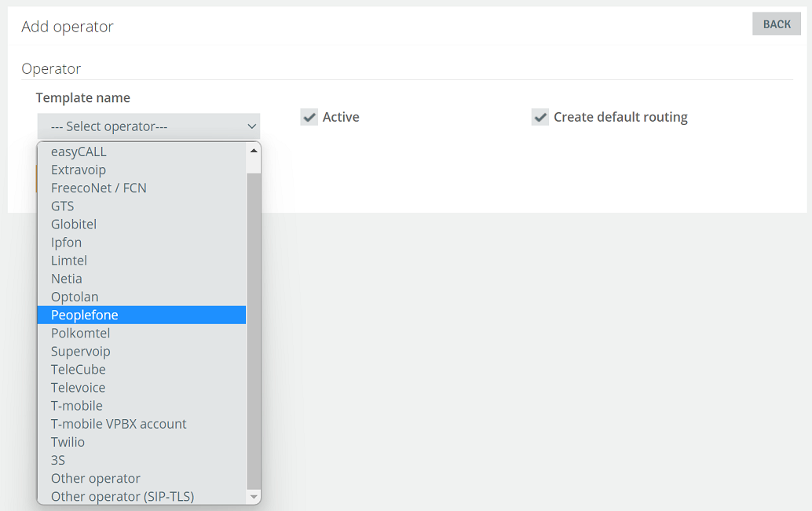The height and width of the screenshot is (511, 812).
Task: Select Ipfon operator template
Action: pos(141,243)
